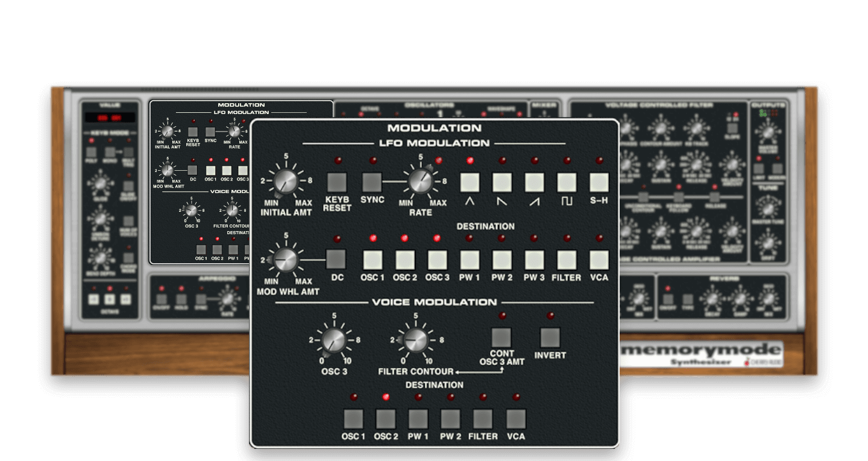Screen dimensions: 868x461
Task: Enable voice modulation destination FILTER
Action: [x=483, y=419]
